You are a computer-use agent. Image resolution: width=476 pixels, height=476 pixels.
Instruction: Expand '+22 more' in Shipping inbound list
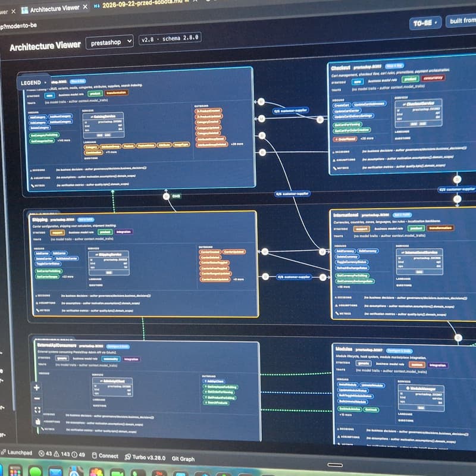[67, 277]
